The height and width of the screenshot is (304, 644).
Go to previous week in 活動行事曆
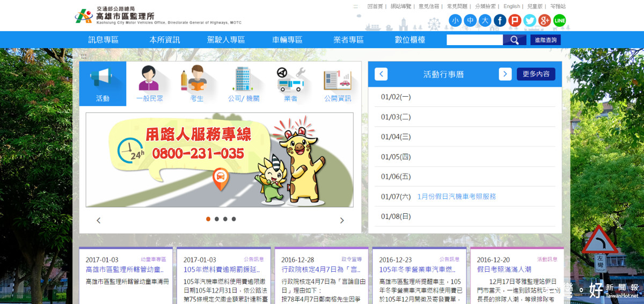pos(381,74)
